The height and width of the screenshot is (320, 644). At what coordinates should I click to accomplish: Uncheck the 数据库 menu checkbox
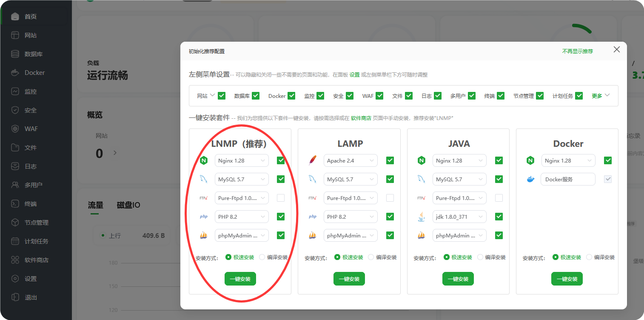(x=256, y=96)
